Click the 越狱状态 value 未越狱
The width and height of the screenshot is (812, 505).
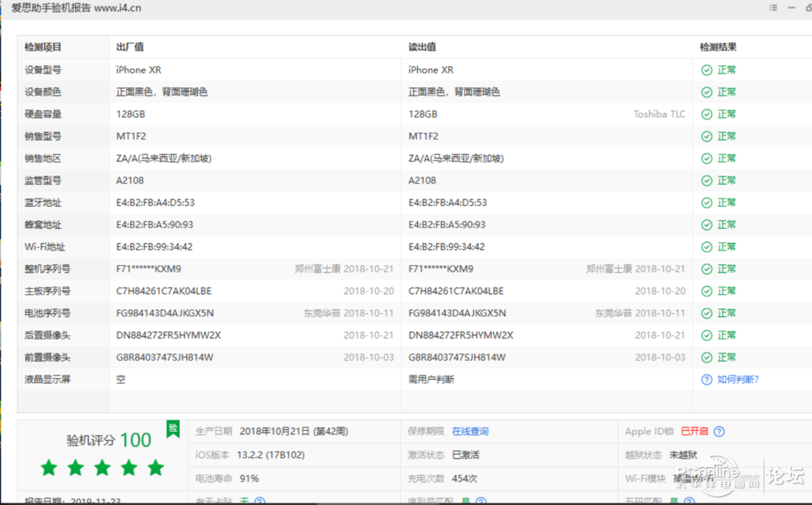click(683, 456)
